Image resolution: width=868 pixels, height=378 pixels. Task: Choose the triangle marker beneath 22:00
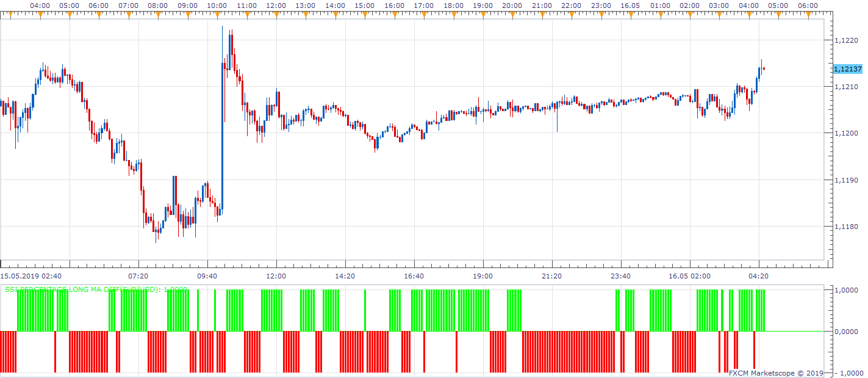point(572,14)
